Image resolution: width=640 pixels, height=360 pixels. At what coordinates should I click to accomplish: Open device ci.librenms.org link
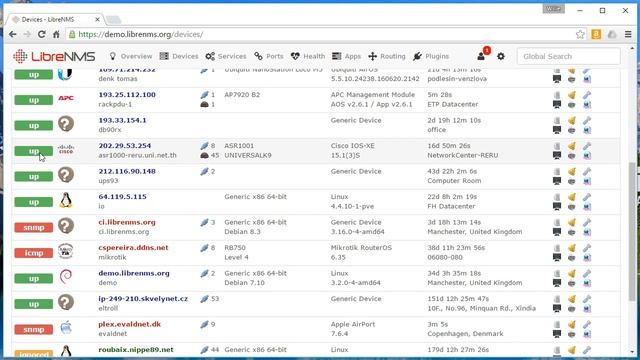[x=127, y=222]
